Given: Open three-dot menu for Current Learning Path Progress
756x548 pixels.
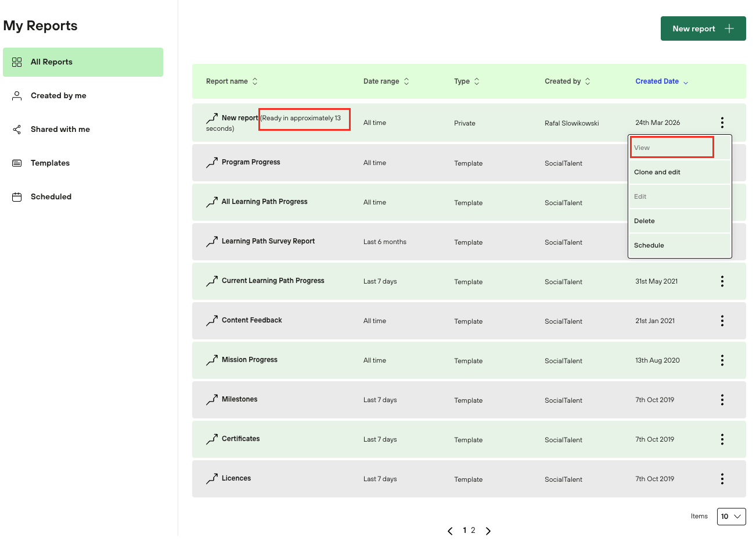Looking at the screenshot, I should [x=722, y=281].
